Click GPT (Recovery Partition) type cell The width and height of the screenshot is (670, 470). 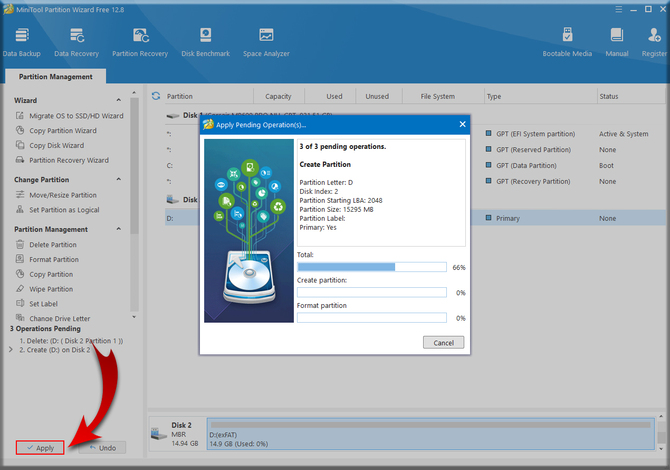533,181
